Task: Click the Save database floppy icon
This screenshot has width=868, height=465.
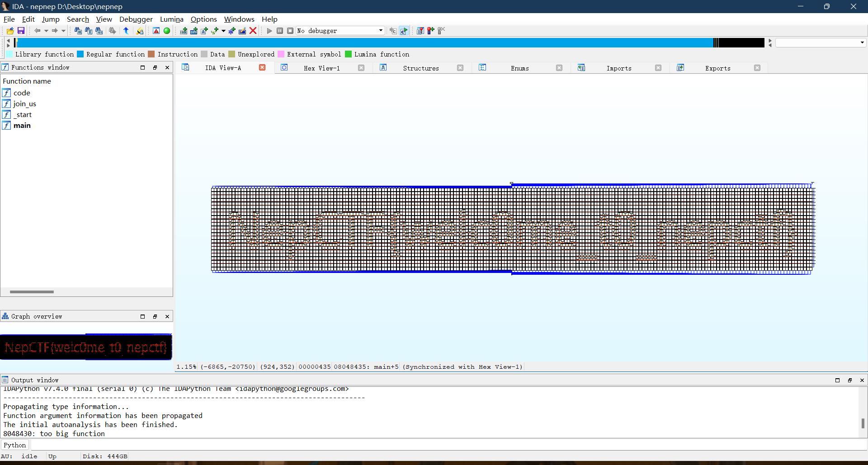Action: 21,31
